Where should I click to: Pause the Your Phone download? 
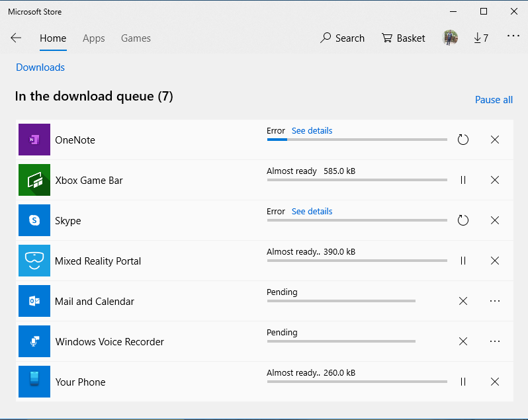463,382
